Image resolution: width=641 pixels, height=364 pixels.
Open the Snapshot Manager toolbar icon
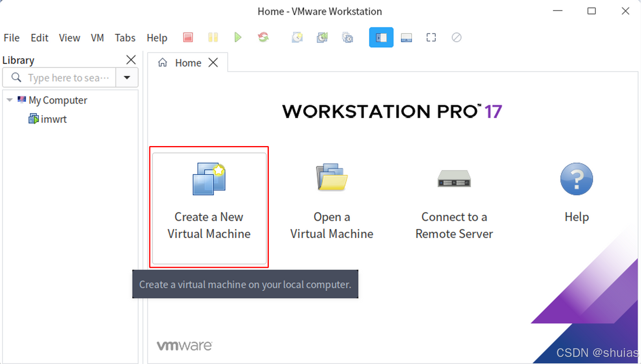coord(347,37)
